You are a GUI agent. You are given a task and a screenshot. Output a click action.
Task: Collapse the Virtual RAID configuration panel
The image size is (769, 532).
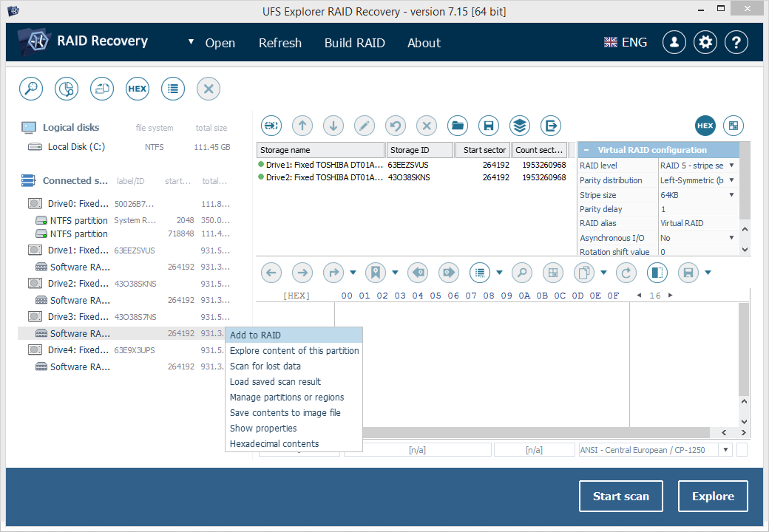(x=586, y=150)
